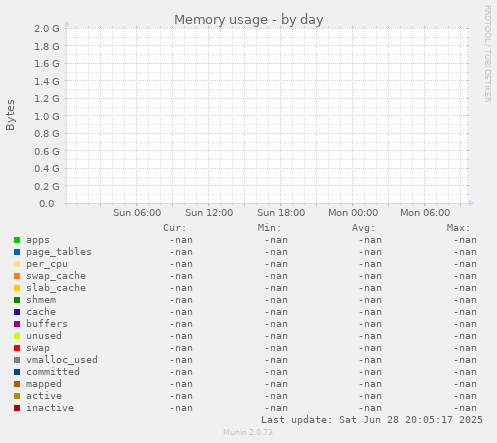Click the 'unused' legend label
Screen dimensions: 497x443
coord(44,336)
